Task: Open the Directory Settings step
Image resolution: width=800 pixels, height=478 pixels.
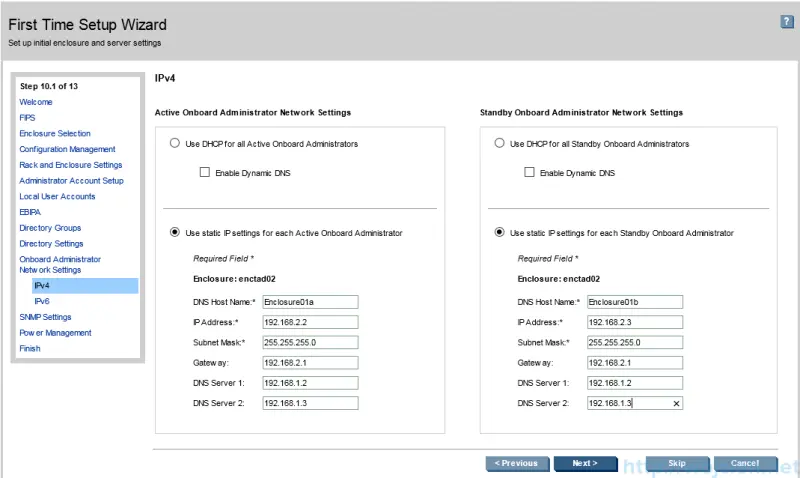Action: pyautogui.click(x=51, y=244)
